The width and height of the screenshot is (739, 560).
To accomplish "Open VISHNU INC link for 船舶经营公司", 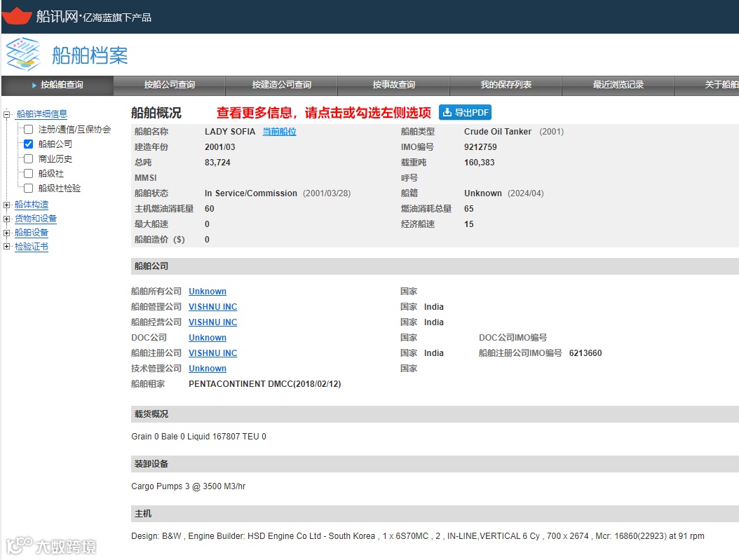I will (212, 322).
